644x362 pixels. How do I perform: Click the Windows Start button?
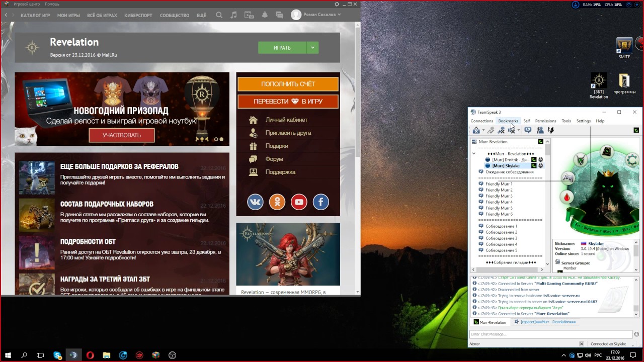pos(8,355)
